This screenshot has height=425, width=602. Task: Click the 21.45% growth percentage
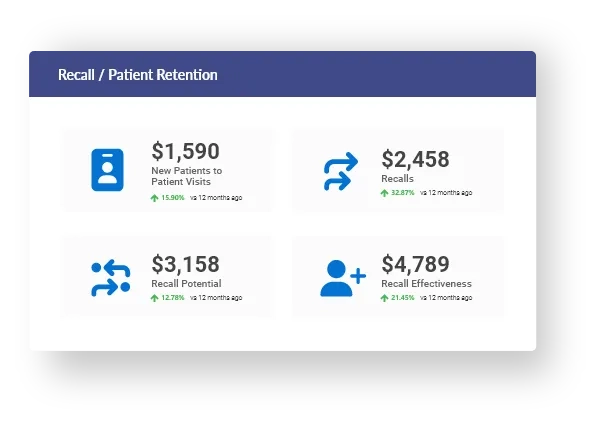click(402, 298)
